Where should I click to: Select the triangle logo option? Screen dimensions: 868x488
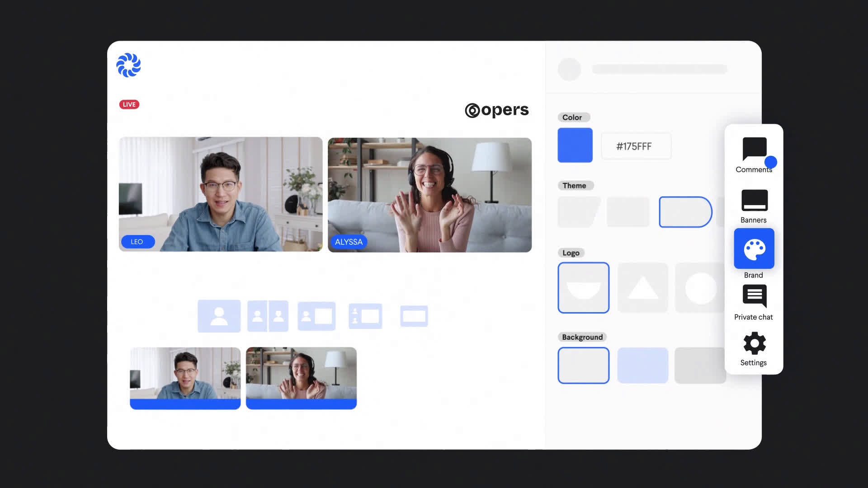(x=642, y=288)
